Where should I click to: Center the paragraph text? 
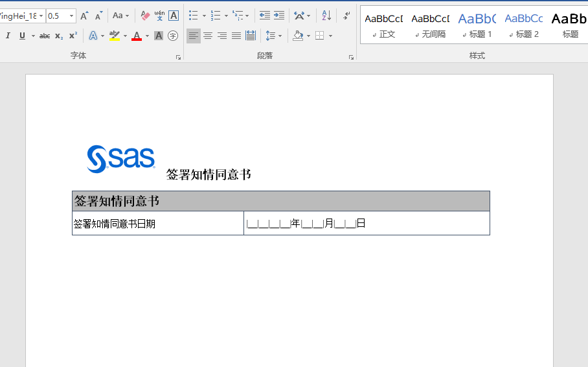click(208, 36)
